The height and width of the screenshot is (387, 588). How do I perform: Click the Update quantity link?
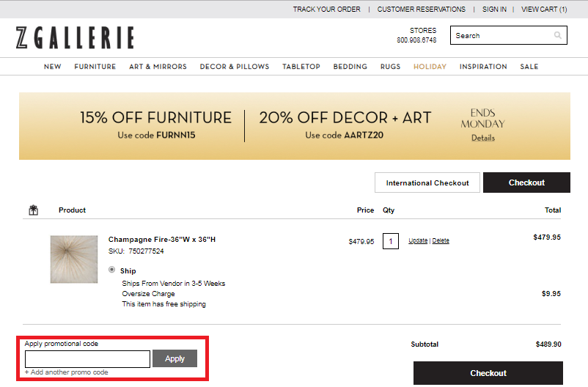(418, 240)
